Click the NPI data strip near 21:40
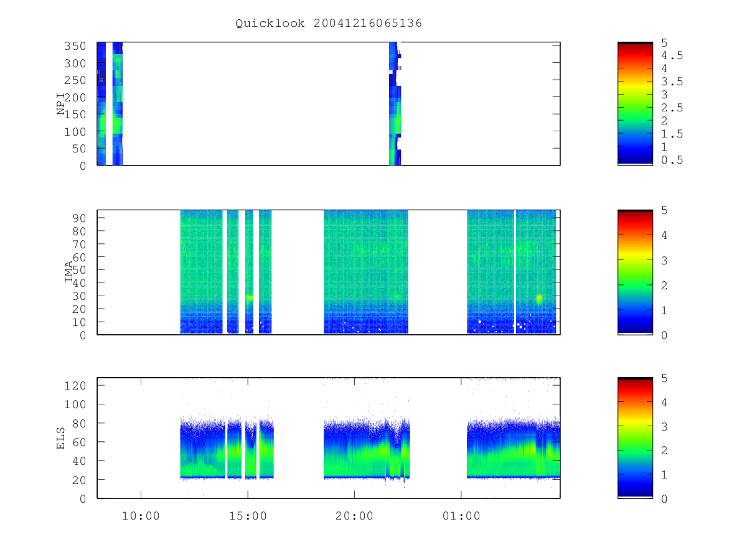The width and height of the screenshot is (747, 560). [395, 104]
